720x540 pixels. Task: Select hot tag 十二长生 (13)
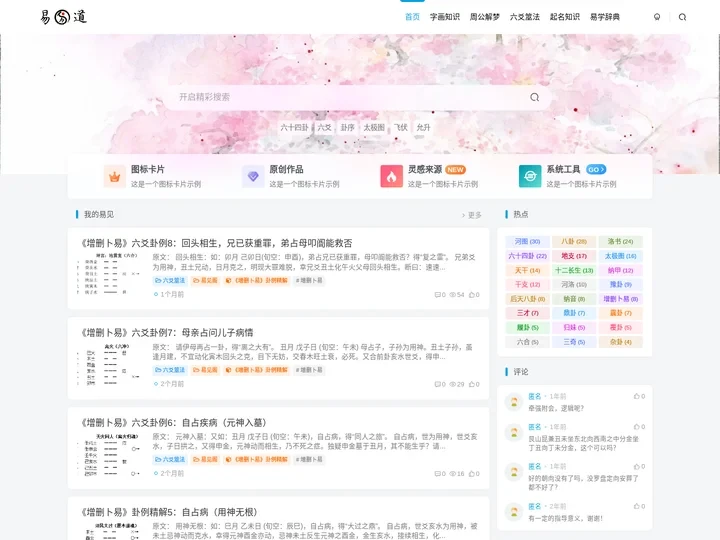[x=574, y=270]
